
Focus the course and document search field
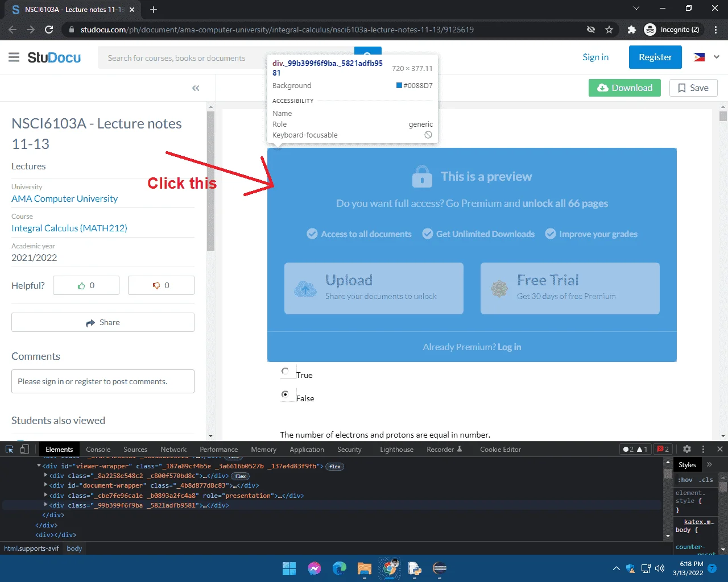point(226,58)
